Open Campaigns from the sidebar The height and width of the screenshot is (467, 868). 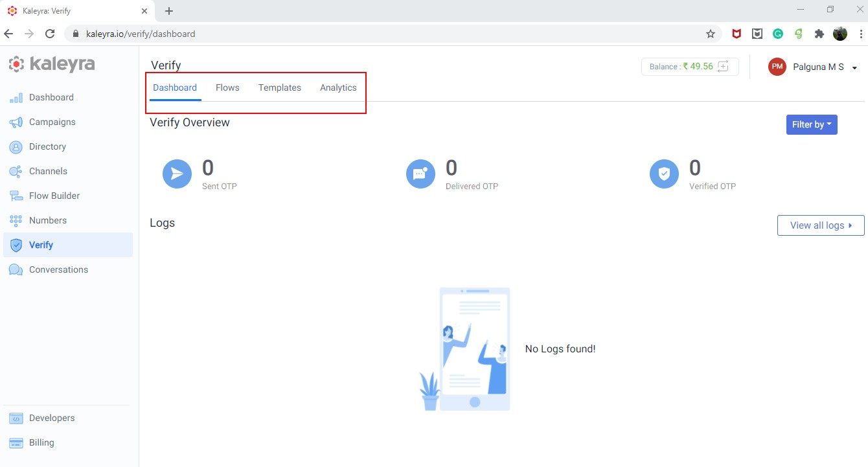coord(68,122)
